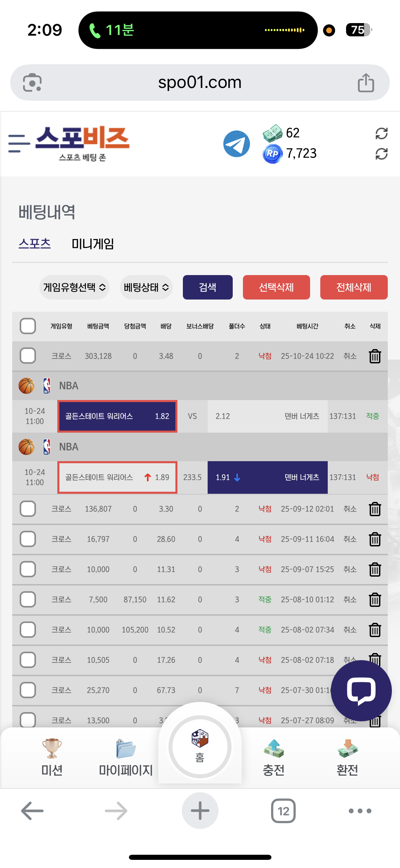400x868 pixels.
Task: Delete the 303,128 bet with trash icon
Action: tap(375, 356)
